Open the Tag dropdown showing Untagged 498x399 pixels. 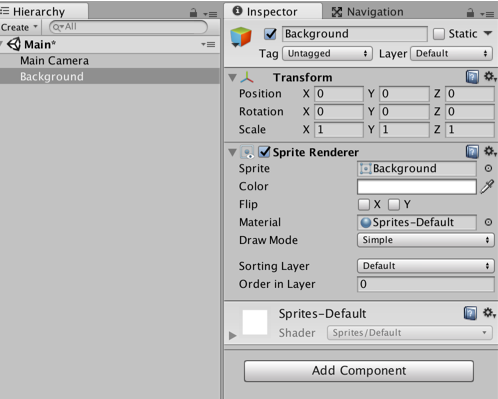(327, 54)
